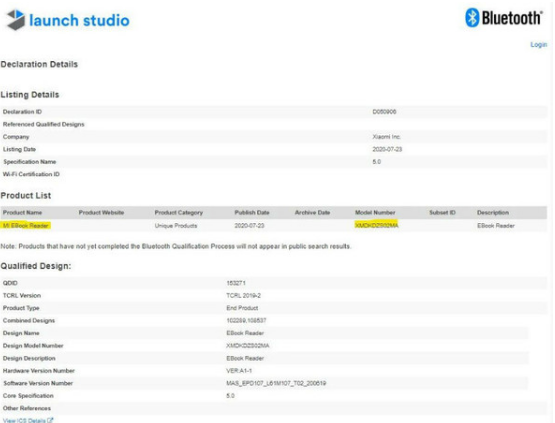The width and height of the screenshot is (555, 423).
Task: Select the Publish Date column header
Action: point(252,212)
